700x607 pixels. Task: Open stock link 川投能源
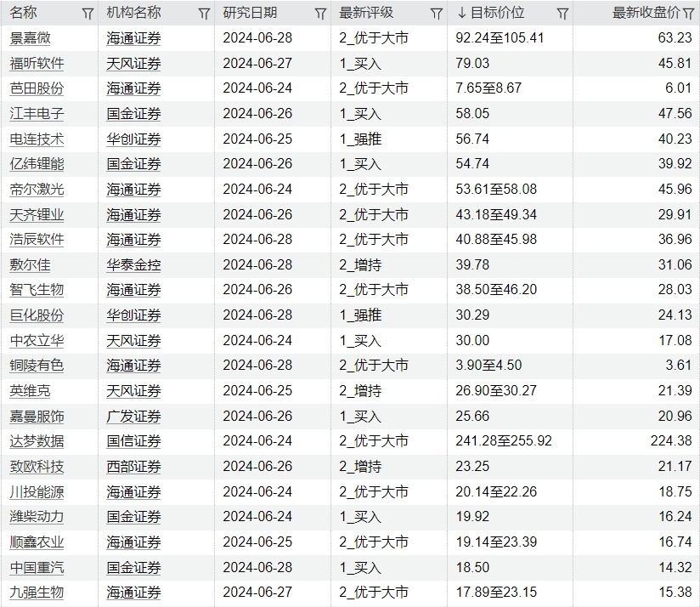tap(37, 491)
